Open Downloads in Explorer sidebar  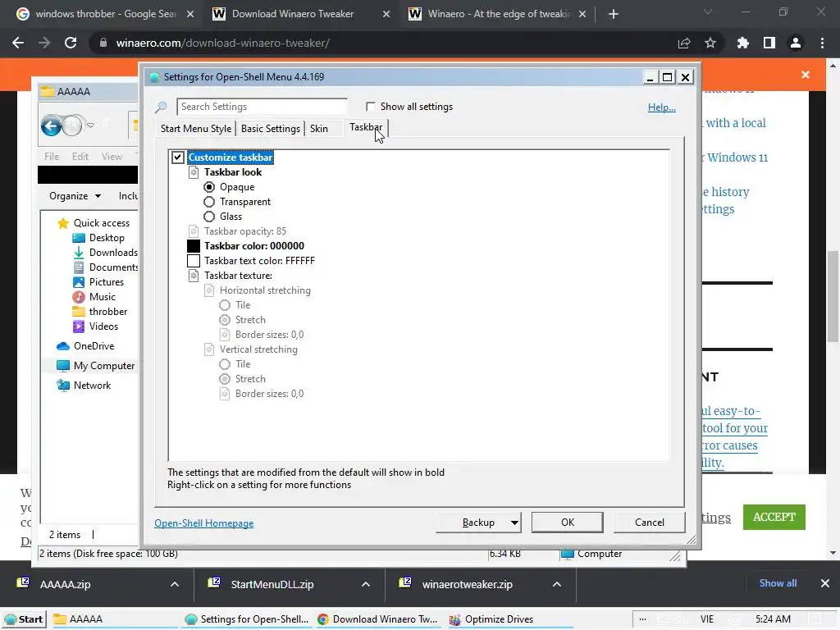(105, 253)
